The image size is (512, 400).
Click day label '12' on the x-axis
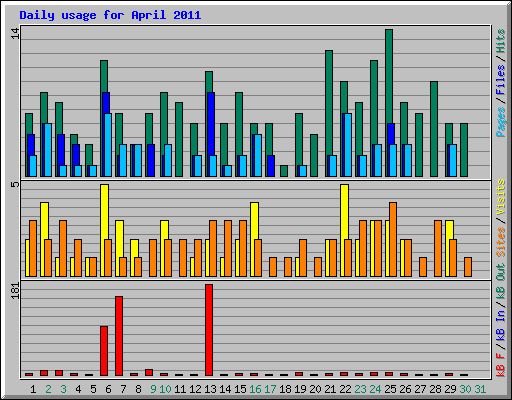195,389
